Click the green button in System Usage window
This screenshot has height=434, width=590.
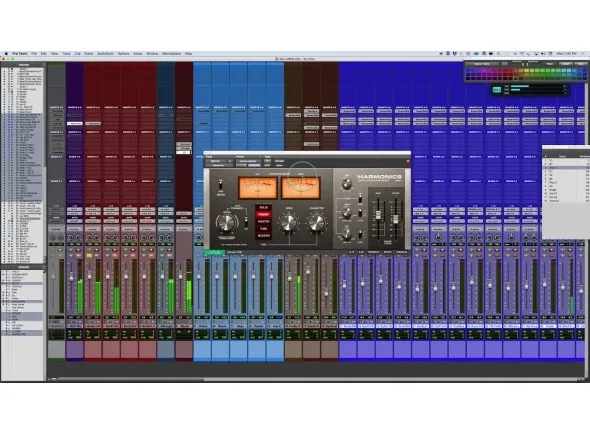497,90
